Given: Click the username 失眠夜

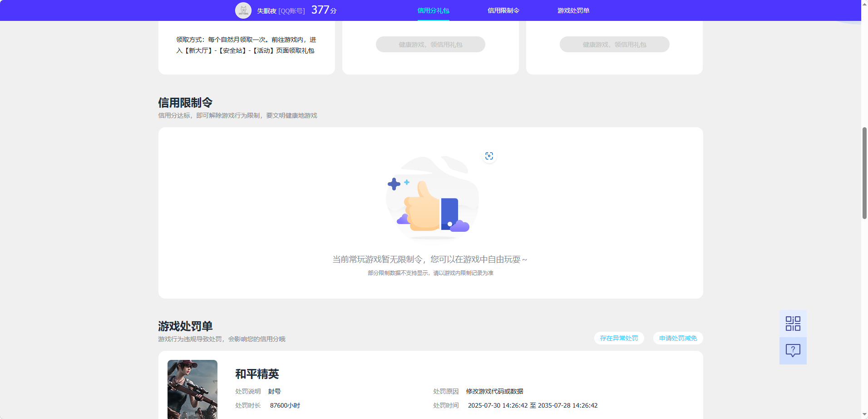Looking at the screenshot, I should (266, 11).
